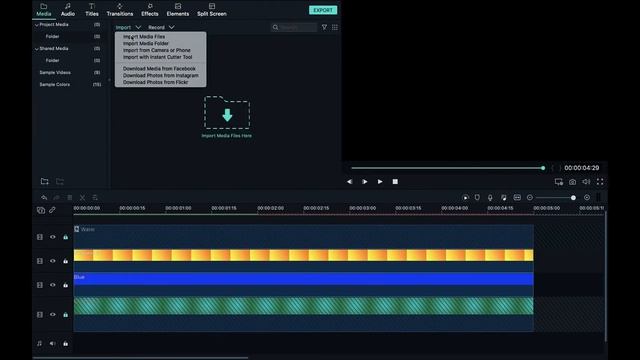Hide the orange gradient track eye icon
Viewport: 640px width, 360px height.
tap(53, 261)
